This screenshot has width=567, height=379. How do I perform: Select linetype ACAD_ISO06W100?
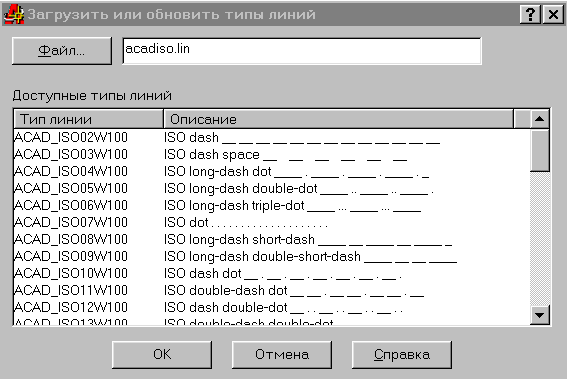(x=71, y=205)
